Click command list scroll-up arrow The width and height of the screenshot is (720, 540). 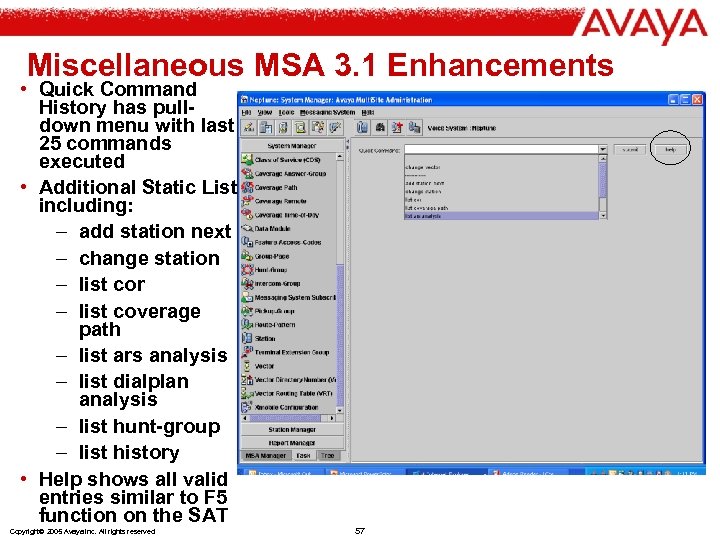coord(603,158)
